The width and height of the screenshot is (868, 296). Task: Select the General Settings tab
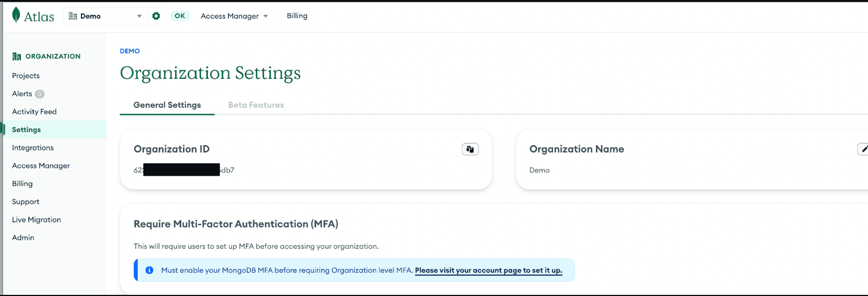click(x=167, y=105)
